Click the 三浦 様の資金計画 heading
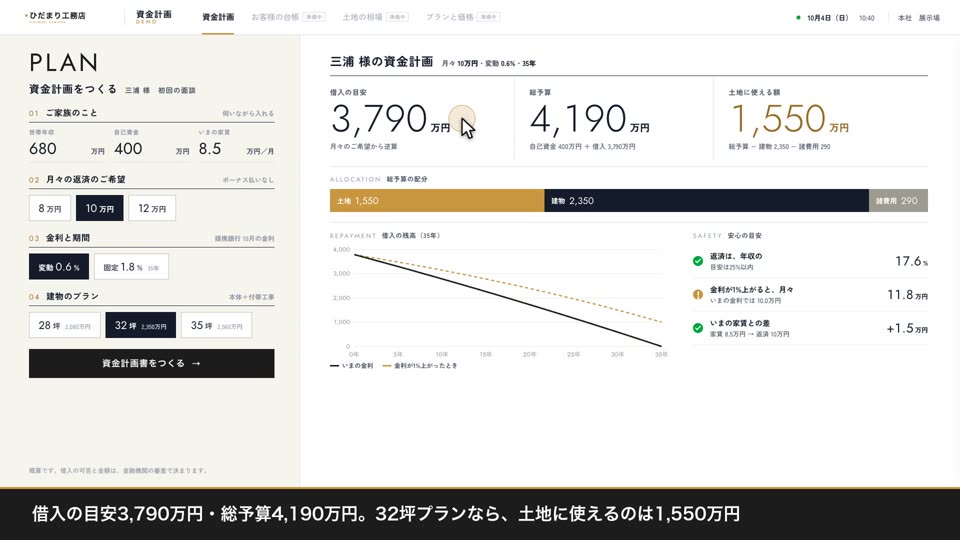 (x=381, y=62)
